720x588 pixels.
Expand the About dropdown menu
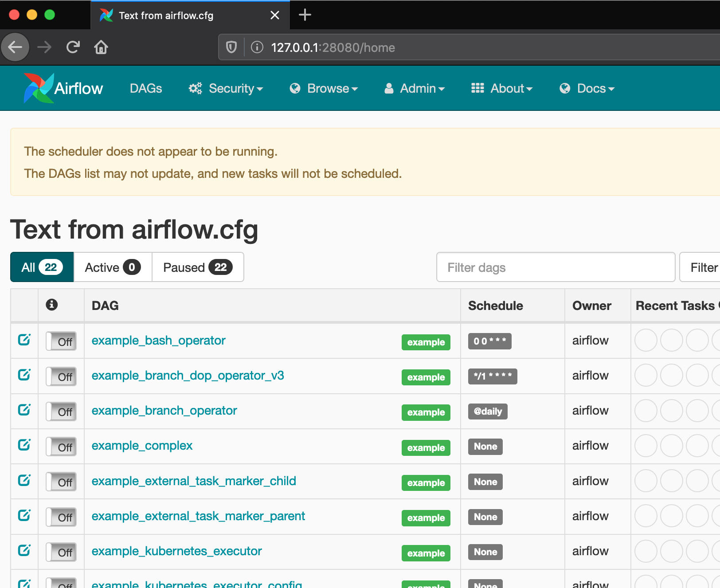[x=502, y=88]
